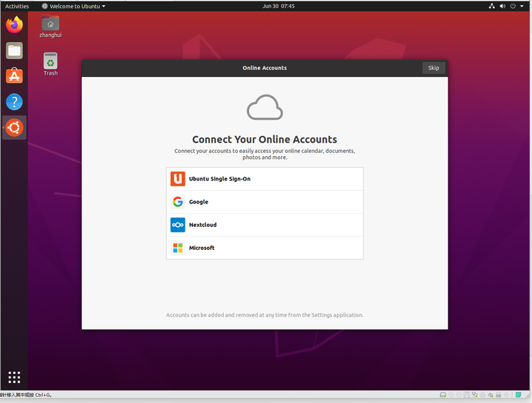Skip the Online Accounts setup
This screenshot has height=403, width=532.
[433, 68]
